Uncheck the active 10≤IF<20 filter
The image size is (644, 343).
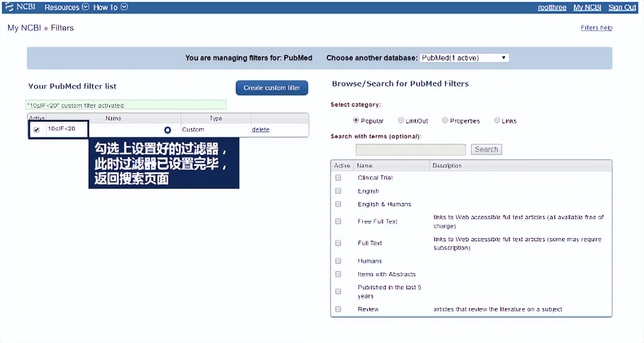coord(37,130)
